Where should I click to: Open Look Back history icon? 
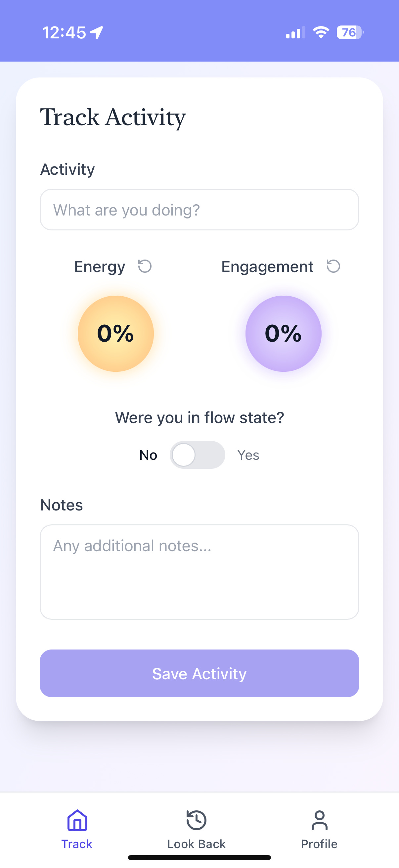click(196, 820)
